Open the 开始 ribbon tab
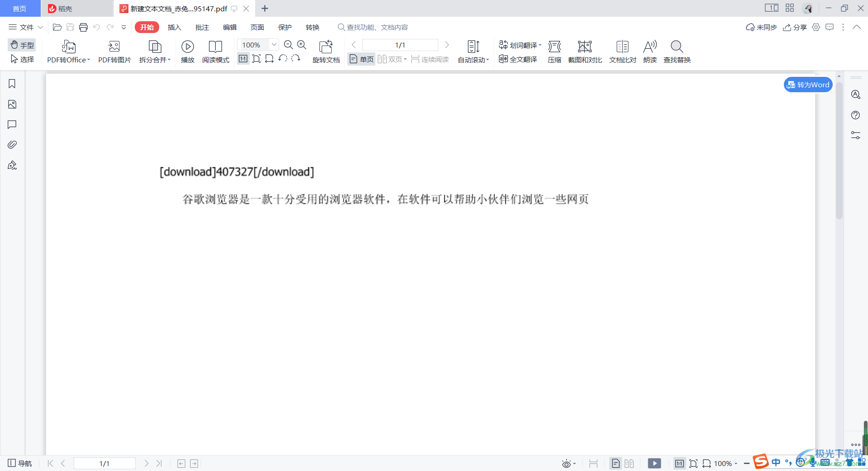868x471 pixels. click(x=147, y=27)
